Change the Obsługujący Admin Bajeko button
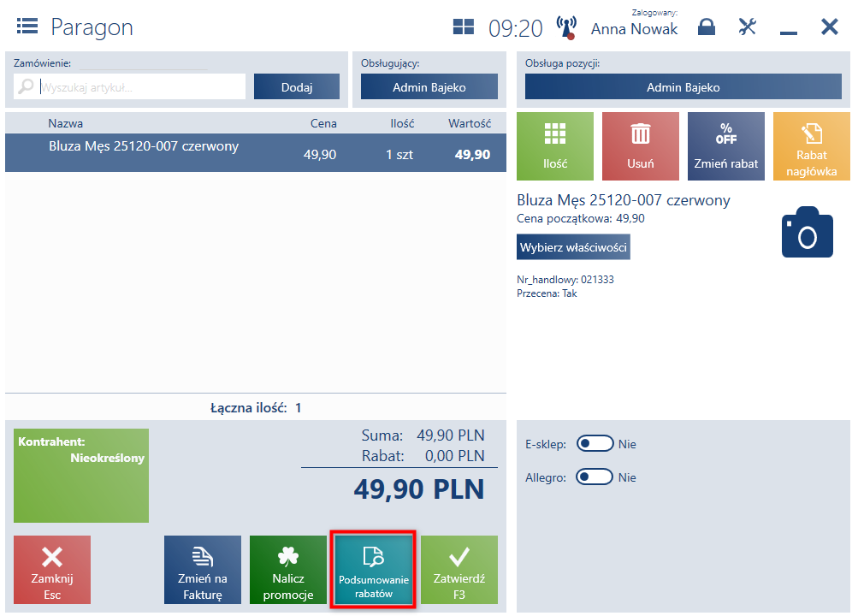The width and height of the screenshot is (858, 616). (x=429, y=87)
